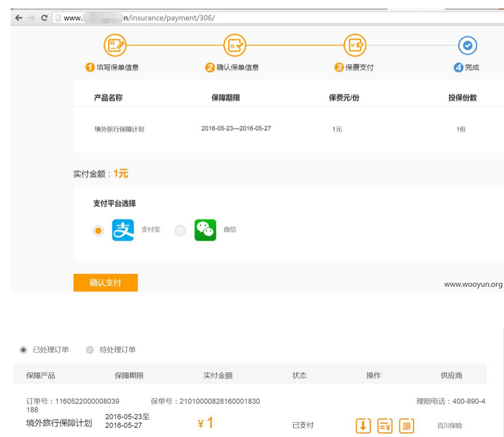Click the browser back arrow
Viewport: 504px width, 437px height.
18,18
